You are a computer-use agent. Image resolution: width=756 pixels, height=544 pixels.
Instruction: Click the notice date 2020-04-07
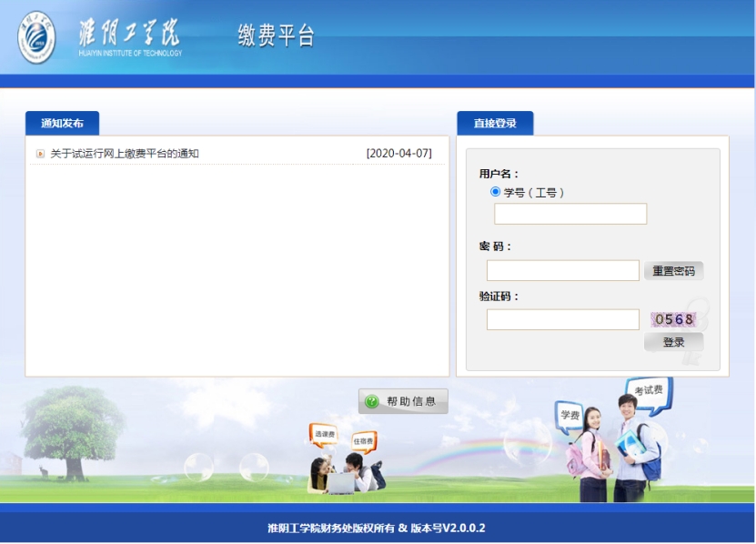pyautogui.click(x=398, y=154)
